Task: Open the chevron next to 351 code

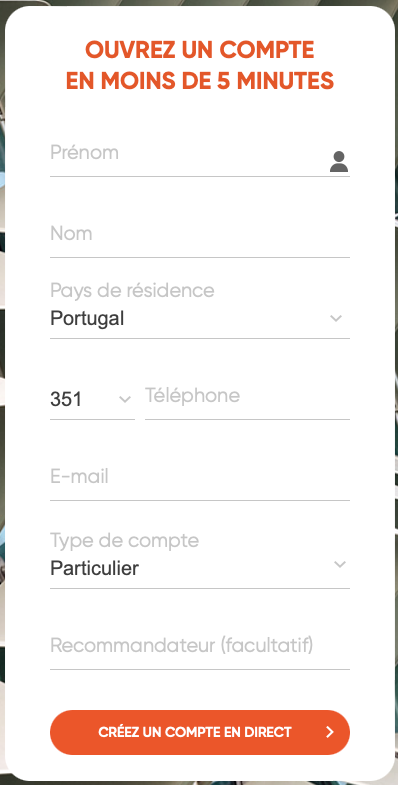Action: tap(125, 399)
